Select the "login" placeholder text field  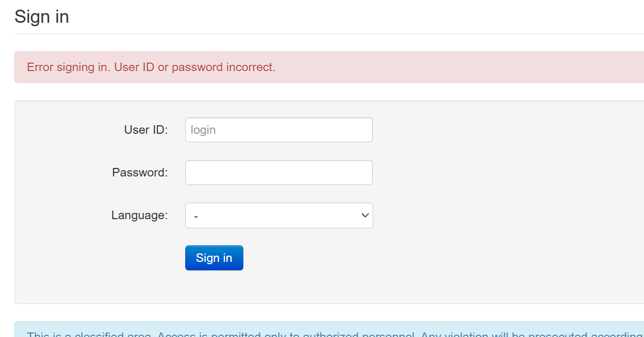[279, 130]
